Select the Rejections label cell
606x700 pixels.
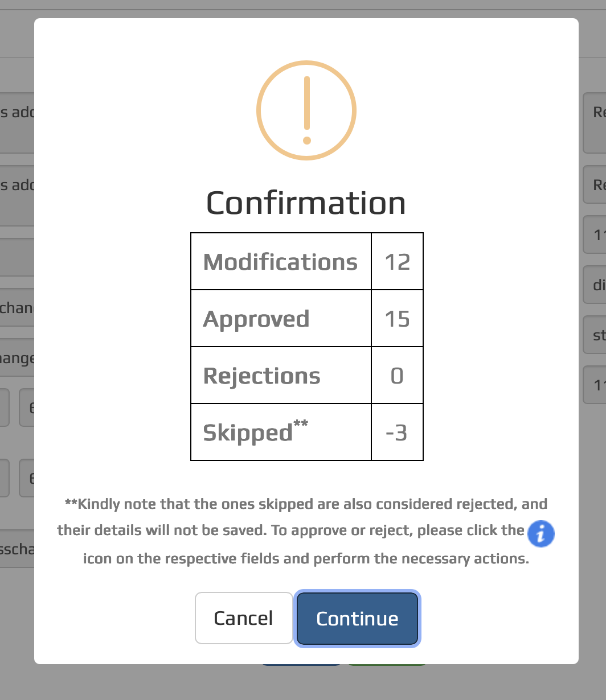[x=281, y=376]
